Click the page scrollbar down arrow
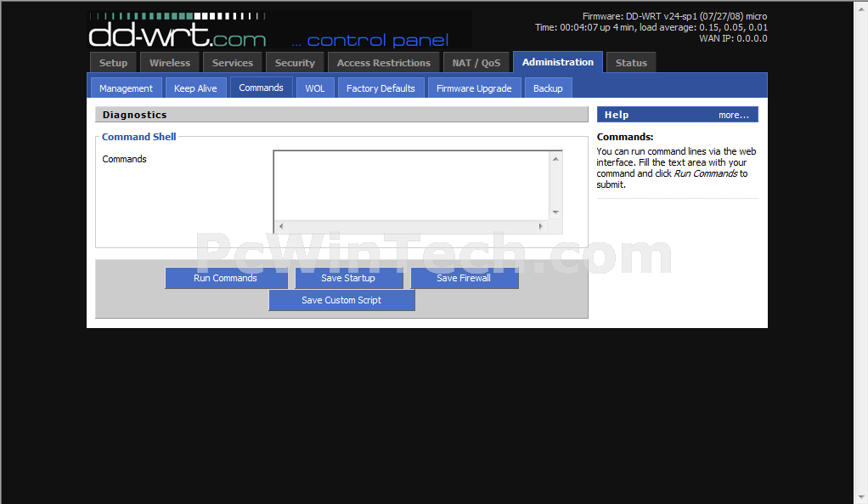 click(861, 497)
